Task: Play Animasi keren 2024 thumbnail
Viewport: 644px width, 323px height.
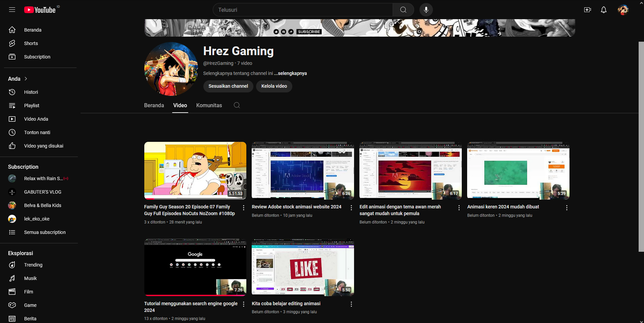Action: (x=518, y=170)
